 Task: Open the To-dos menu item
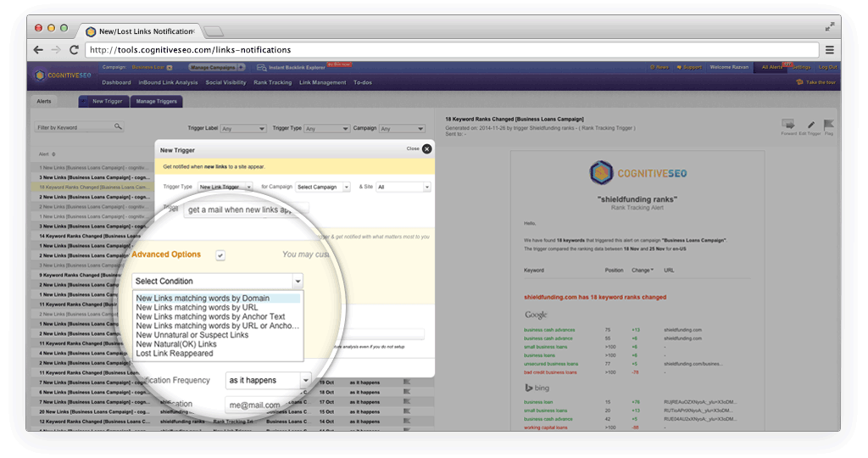[363, 82]
